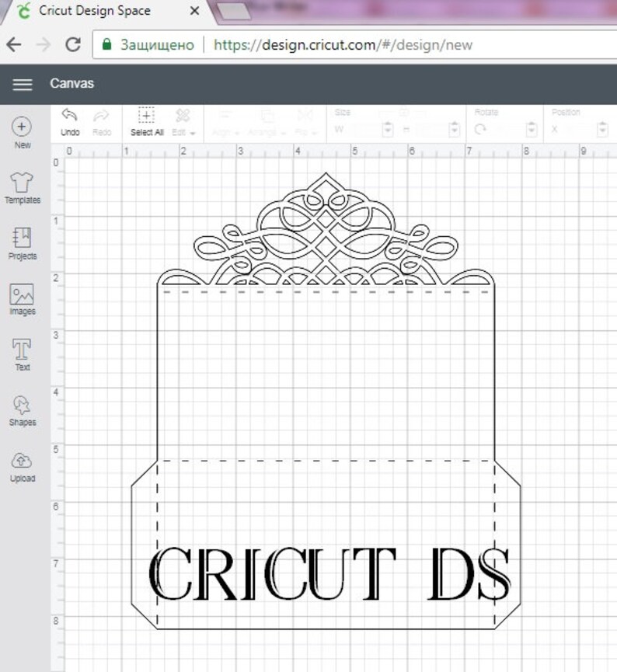The height and width of the screenshot is (672, 617).
Task: Click the Upload icon
Action: [23, 467]
